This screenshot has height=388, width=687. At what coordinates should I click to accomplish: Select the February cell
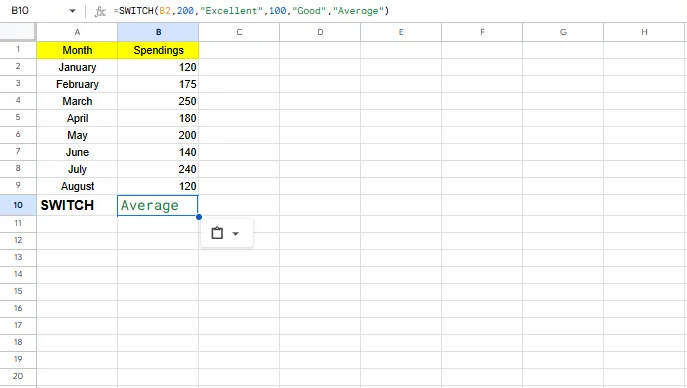77,84
